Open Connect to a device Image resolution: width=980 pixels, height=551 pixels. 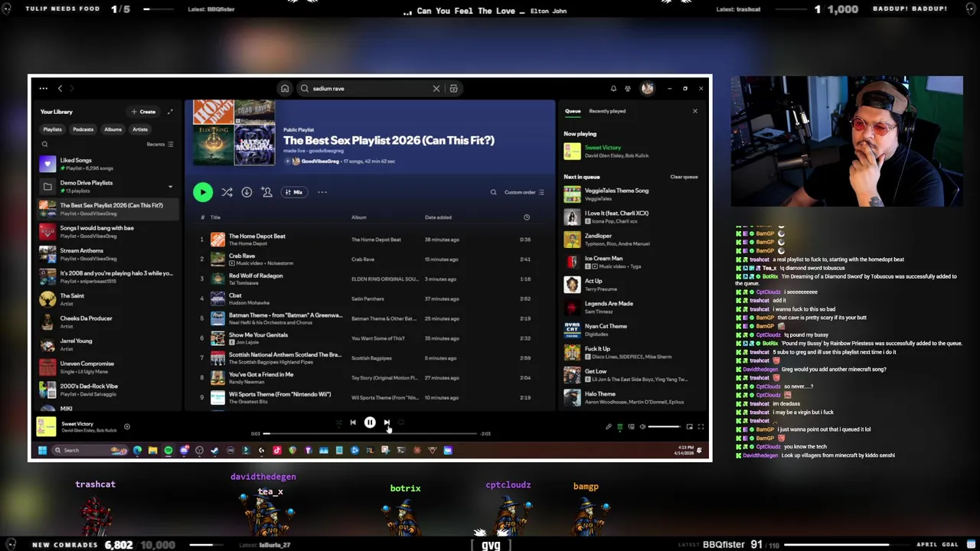[x=631, y=427]
